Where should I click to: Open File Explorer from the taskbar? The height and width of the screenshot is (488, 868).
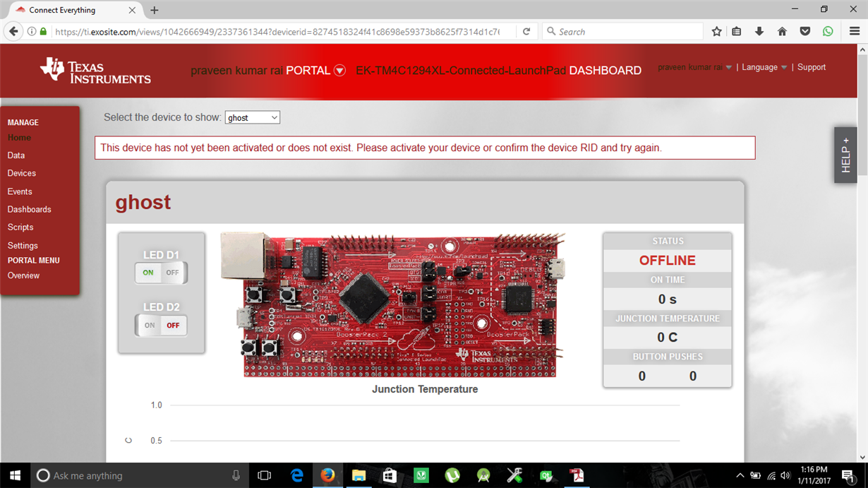[358, 475]
